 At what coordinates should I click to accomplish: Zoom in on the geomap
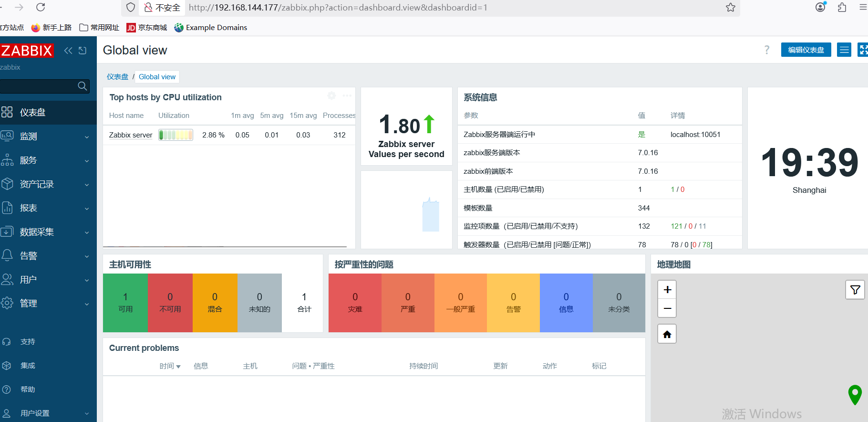[667, 290]
